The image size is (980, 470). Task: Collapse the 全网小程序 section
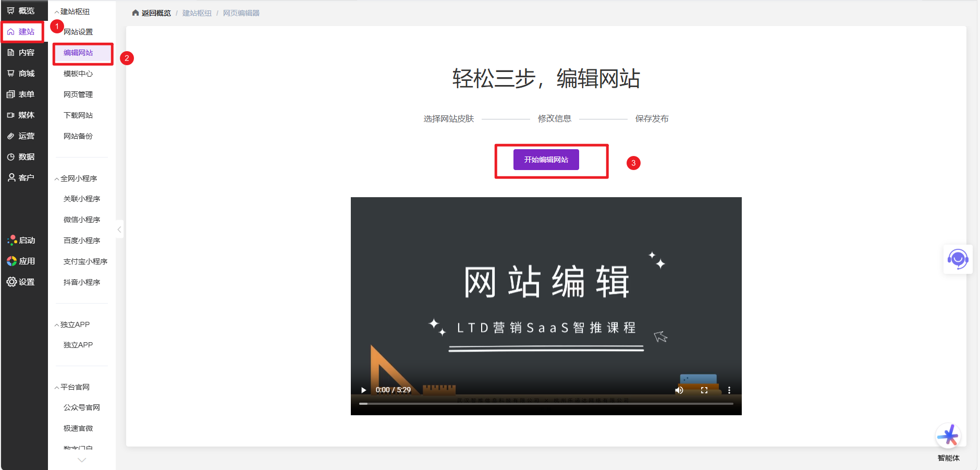point(57,179)
